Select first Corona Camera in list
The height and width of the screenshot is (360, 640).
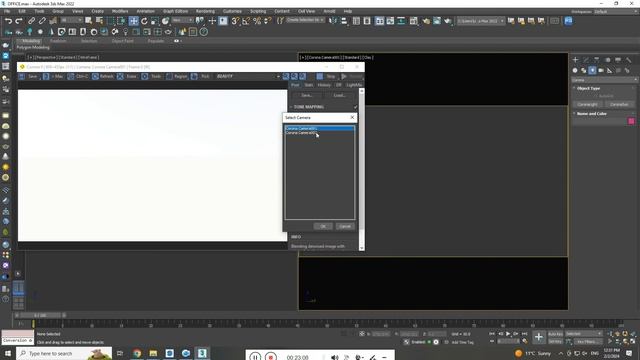pos(320,129)
